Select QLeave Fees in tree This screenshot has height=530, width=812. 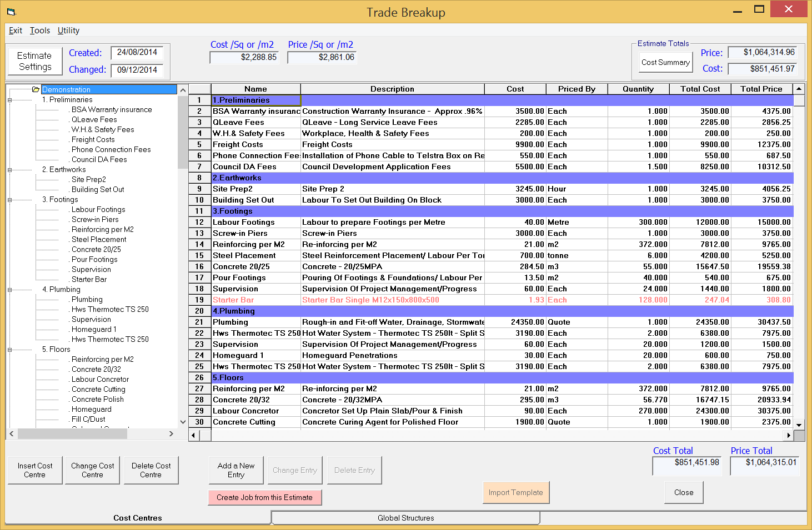94,119
